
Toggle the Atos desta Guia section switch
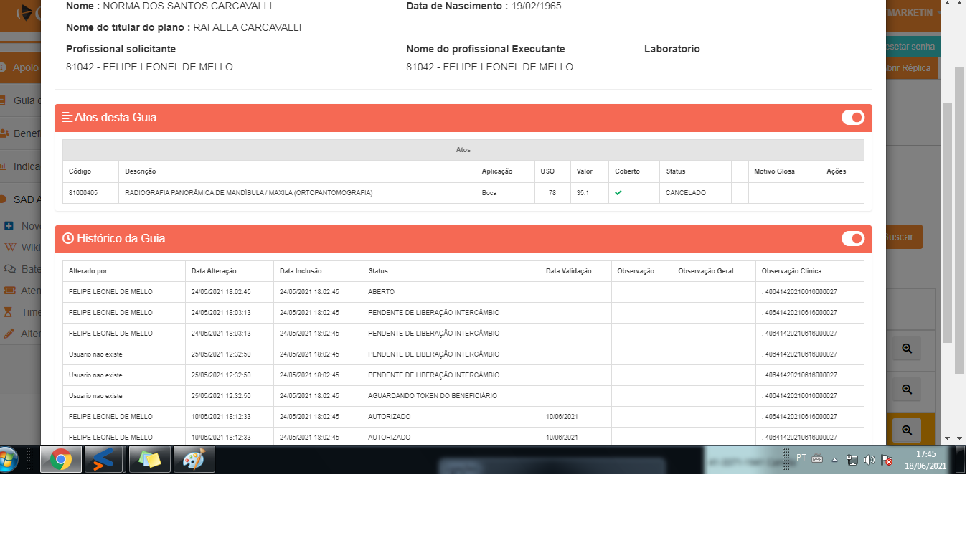852,118
